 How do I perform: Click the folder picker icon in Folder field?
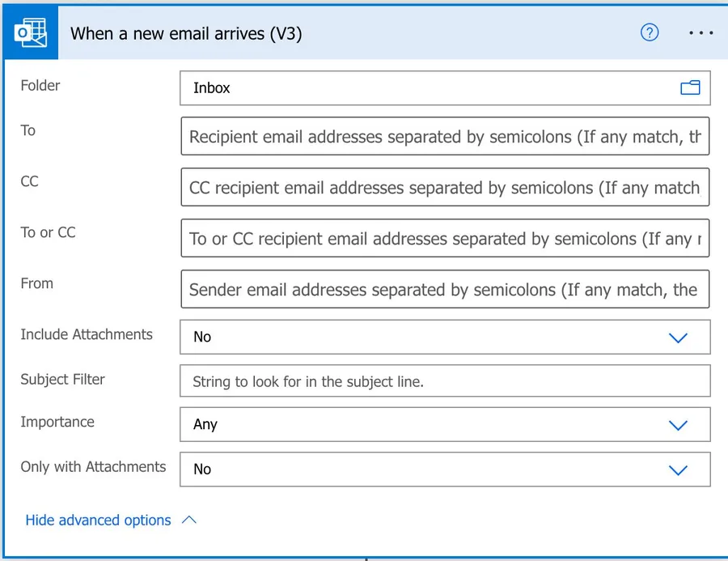pyautogui.click(x=690, y=88)
